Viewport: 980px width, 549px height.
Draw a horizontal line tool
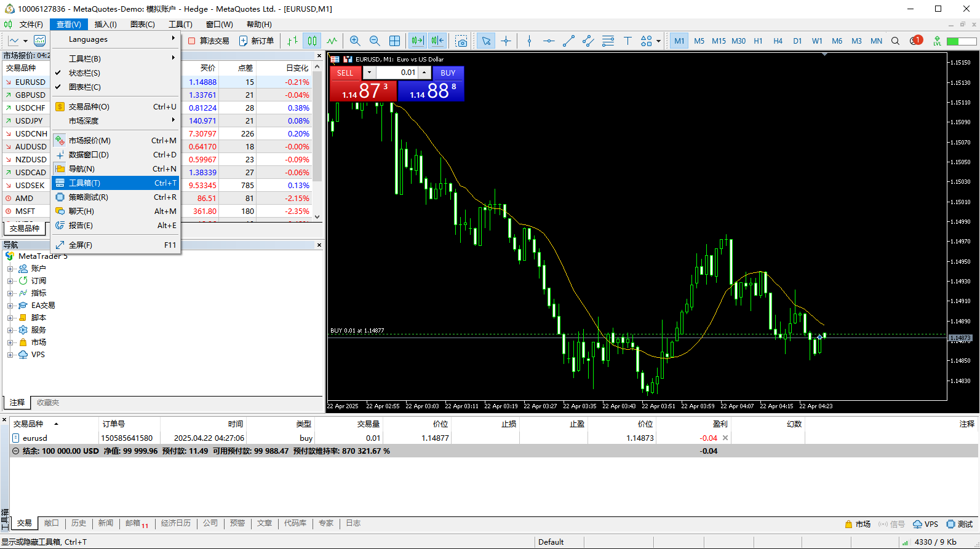549,41
